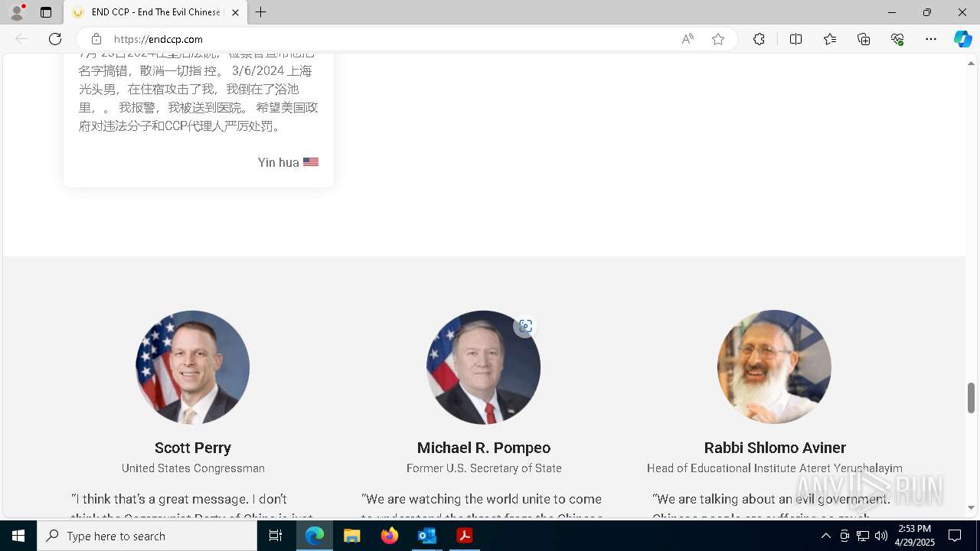Click the Michael R. Pompeo name
The width and height of the screenshot is (980, 551).
(484, 448)
